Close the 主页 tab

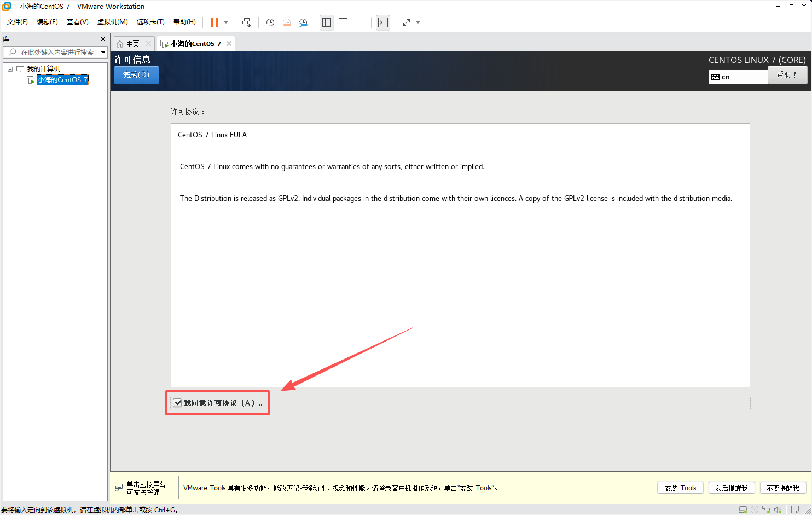(148, 44)
